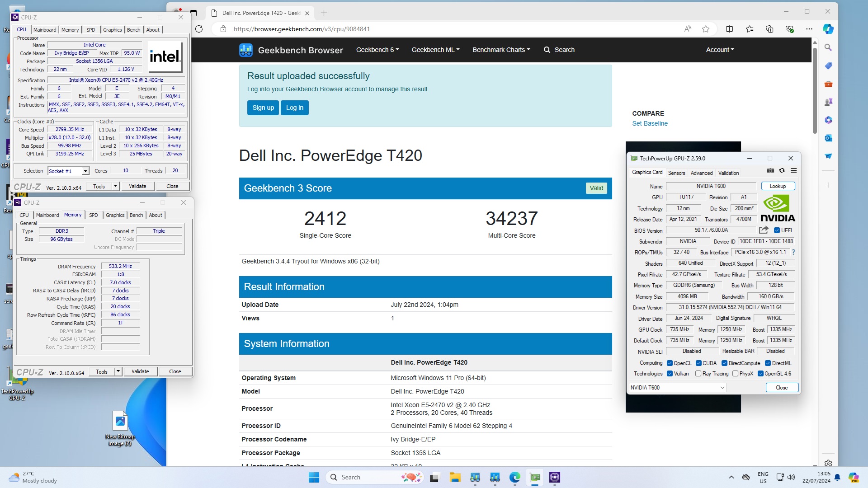
Task: Switch to Sensors tab in GPU-Z
Action: [676, 173]
